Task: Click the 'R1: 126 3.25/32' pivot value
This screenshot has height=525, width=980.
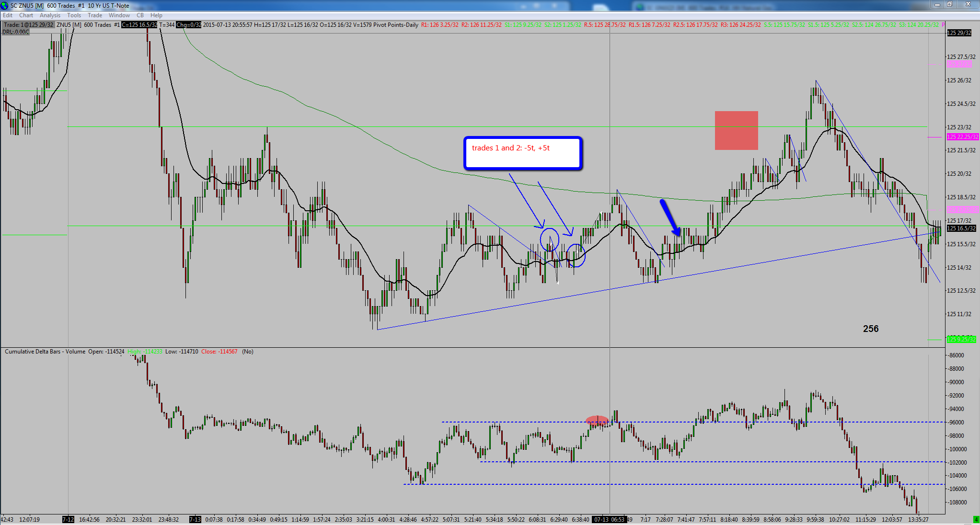Action: (439, 25)
